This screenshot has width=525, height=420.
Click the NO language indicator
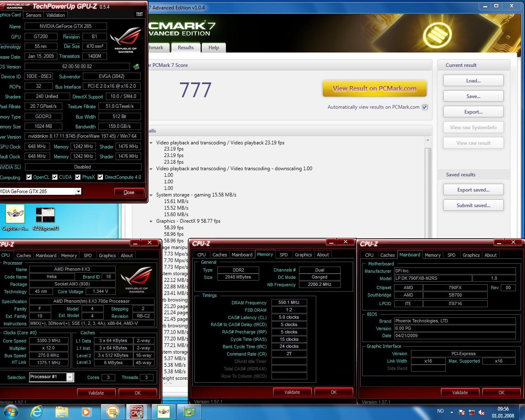(441, 411)
